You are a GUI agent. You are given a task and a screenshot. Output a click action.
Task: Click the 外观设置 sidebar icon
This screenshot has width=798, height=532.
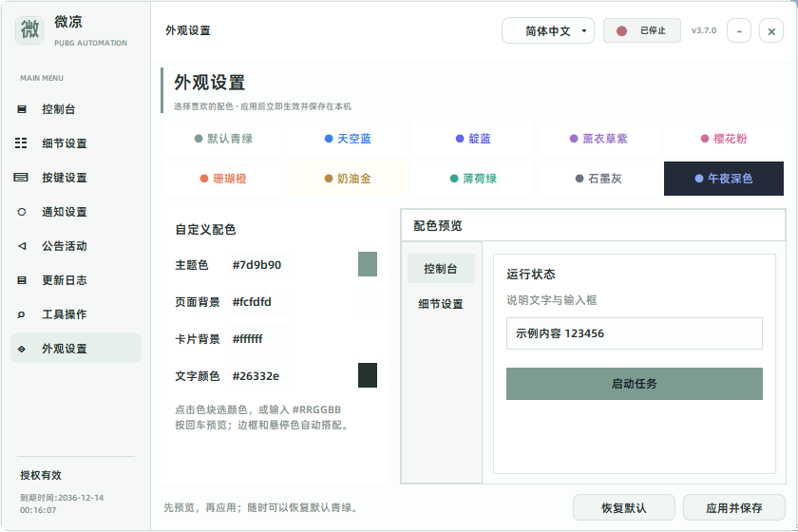[21, 349]
